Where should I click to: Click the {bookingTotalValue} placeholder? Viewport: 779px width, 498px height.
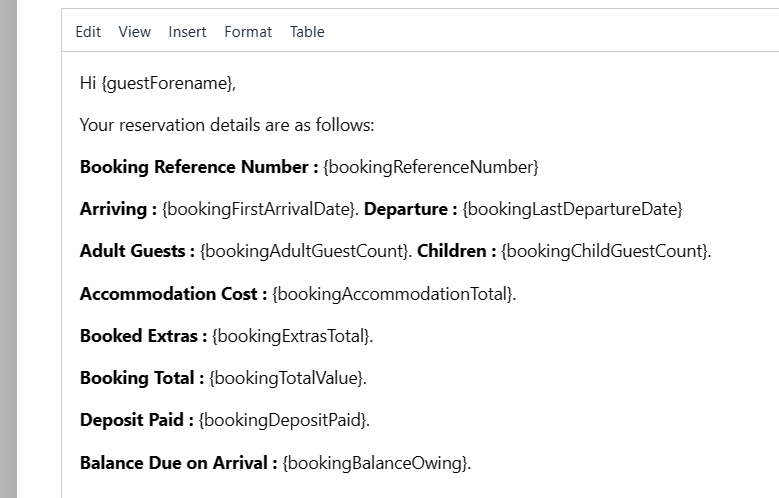(x=287, y=379)
